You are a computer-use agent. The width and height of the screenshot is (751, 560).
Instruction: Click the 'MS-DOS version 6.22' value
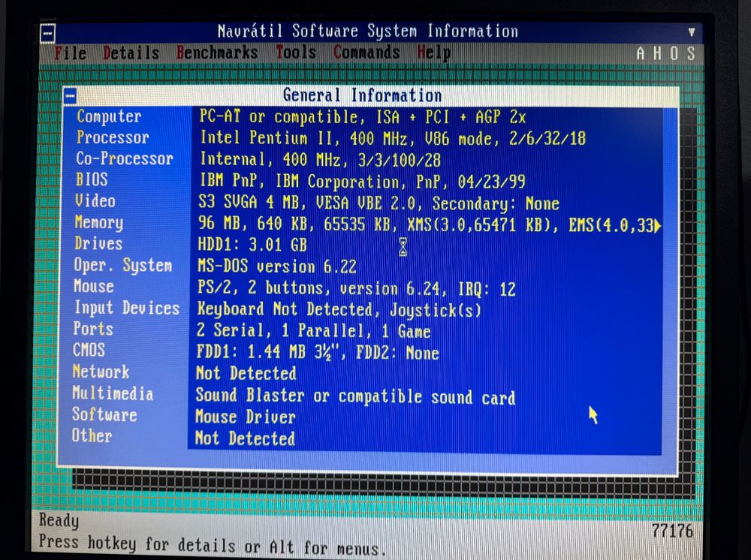(277, 266)
